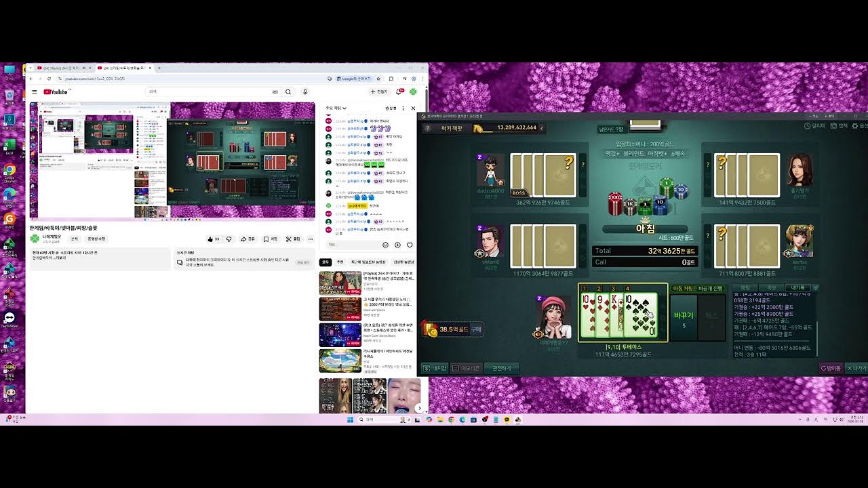The image size is (868, 488).
Task: Send a heart reaction in live chat
Action: click(410, 245)
